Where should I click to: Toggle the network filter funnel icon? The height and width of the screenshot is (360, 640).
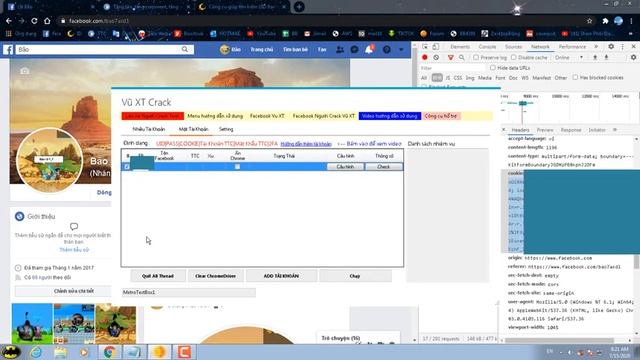coord(451,58)
